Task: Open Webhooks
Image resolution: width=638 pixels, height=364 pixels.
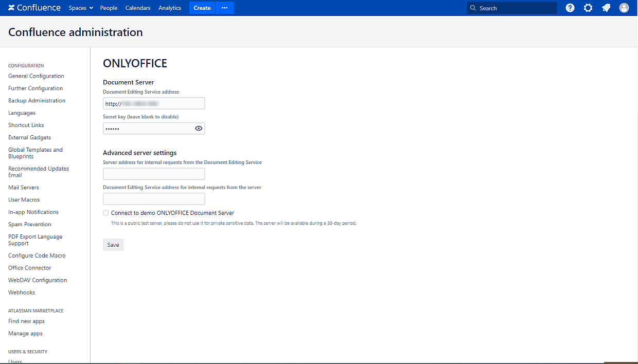Action: click(x=22, y=293)
